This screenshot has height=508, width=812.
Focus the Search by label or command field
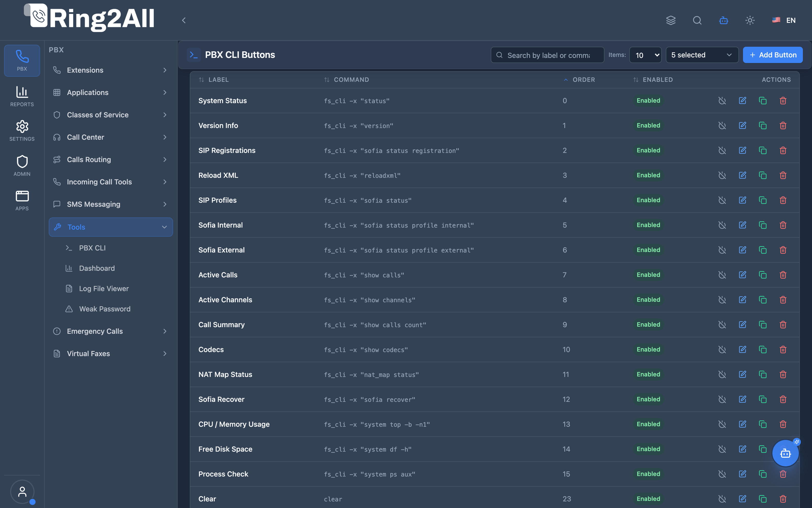[547, 55]
